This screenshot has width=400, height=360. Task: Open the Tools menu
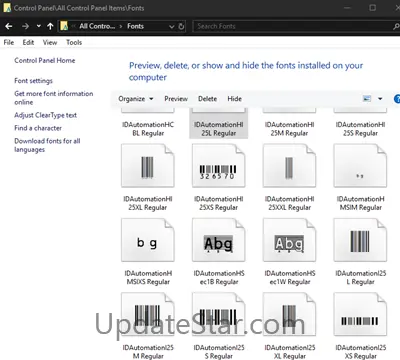tap(74, 42)
